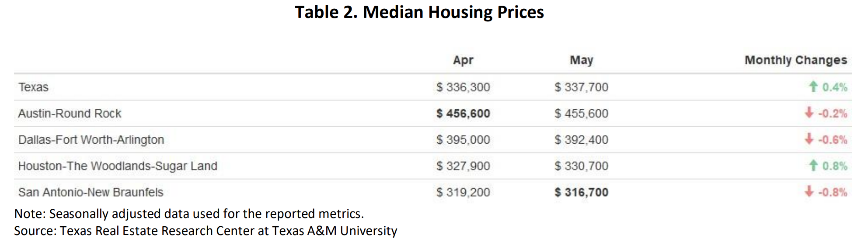The width and height of the screenshot is (868, 242).
Task: Select the Apr column header
Action: click(x=463, y=60)
